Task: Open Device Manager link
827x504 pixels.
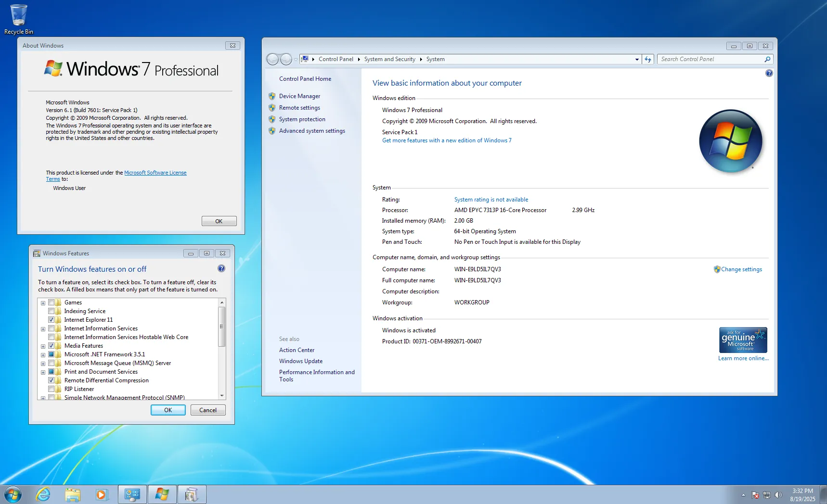Action: [299, 96]
